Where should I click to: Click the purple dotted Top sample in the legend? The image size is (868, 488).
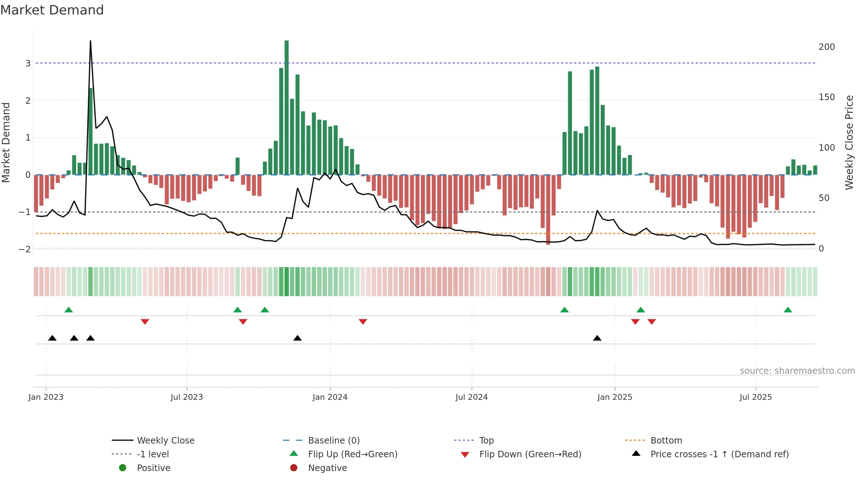[x=465, y=440]
